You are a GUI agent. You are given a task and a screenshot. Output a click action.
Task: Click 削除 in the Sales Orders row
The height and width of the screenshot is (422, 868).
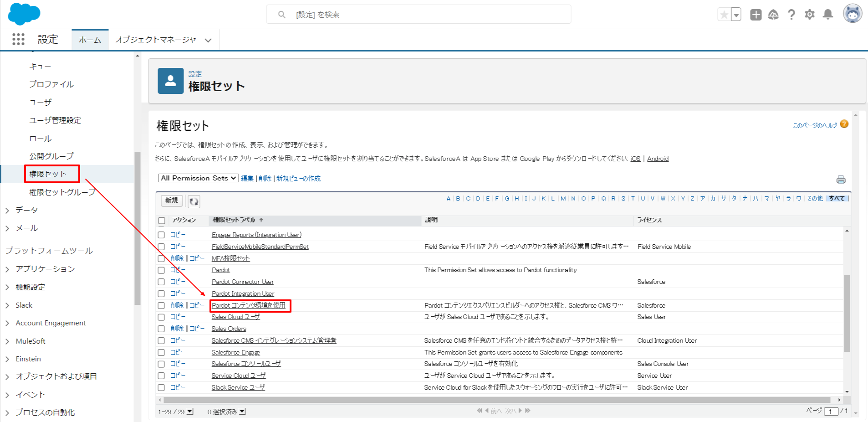click(x=177, y=329)
